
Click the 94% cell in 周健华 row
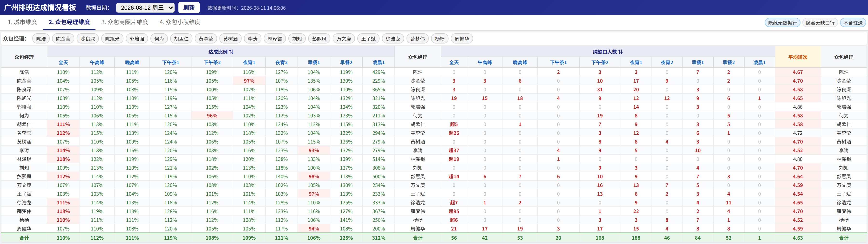click(x=314, y=229)
